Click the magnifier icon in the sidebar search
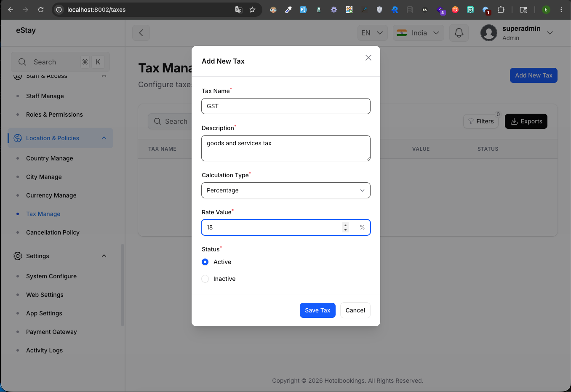Screen dimensions: 571x392 pos(22,62)
